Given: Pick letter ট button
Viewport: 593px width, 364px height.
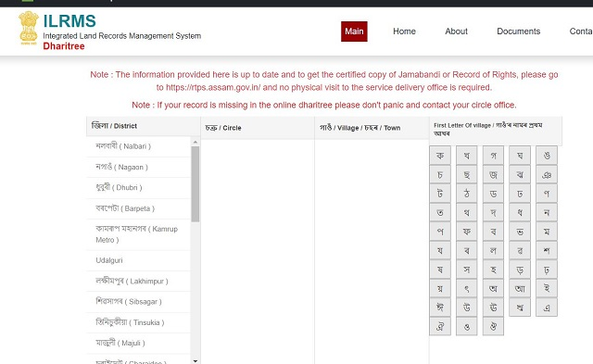Looking at the screenshot, I should pos(440,194).
